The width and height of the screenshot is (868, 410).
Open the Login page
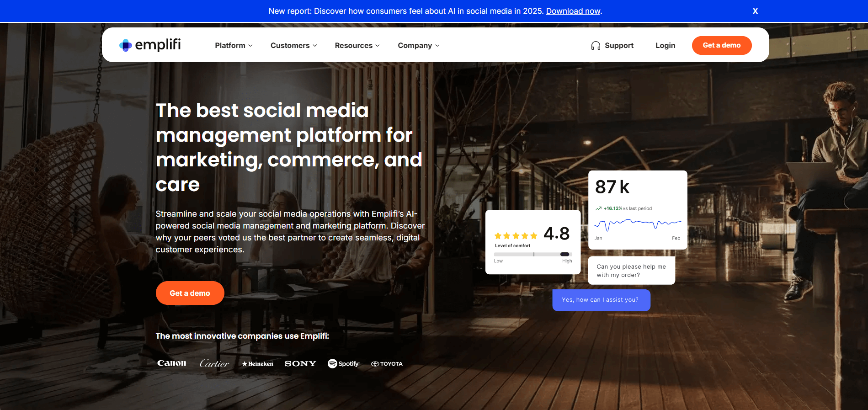[x=665, y=46]
